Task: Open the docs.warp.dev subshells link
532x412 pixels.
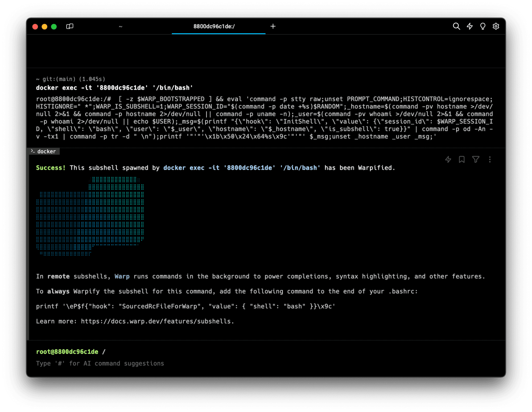Action: (157, 321)
